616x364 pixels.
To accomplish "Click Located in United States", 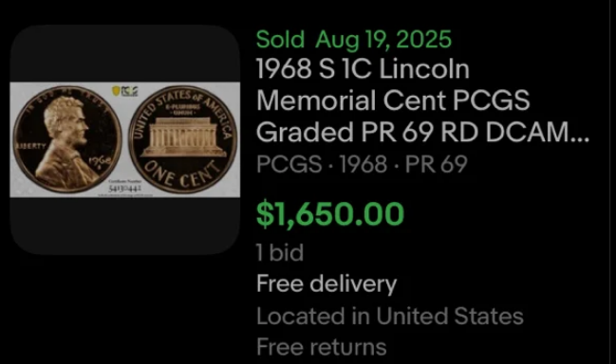I will click(x=390, y=316).
